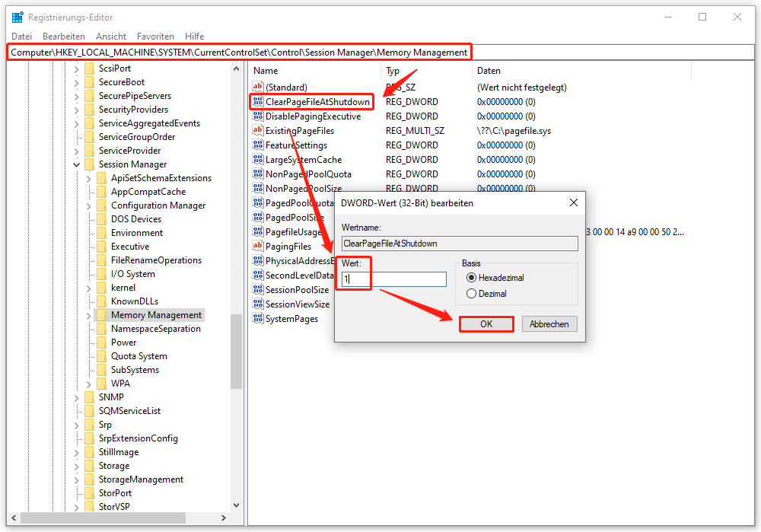
Task: Open the Bearbeiten menu
Action: point(63,36)
